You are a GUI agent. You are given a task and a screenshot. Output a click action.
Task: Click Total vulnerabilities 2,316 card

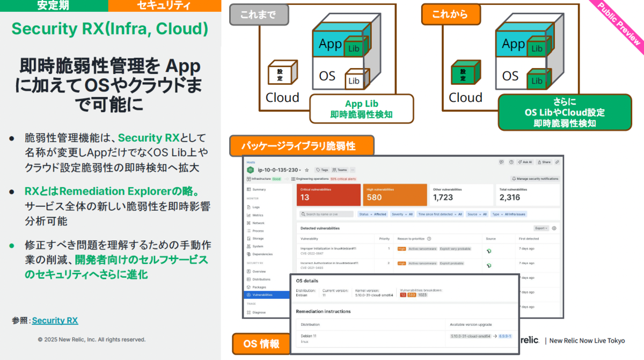point(527,195)
